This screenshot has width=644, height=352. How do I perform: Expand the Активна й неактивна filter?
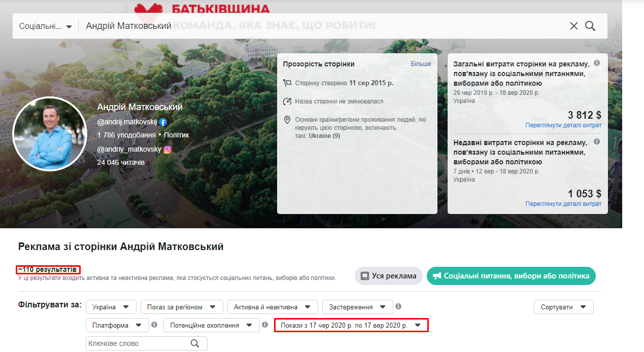tap(273, 307)
